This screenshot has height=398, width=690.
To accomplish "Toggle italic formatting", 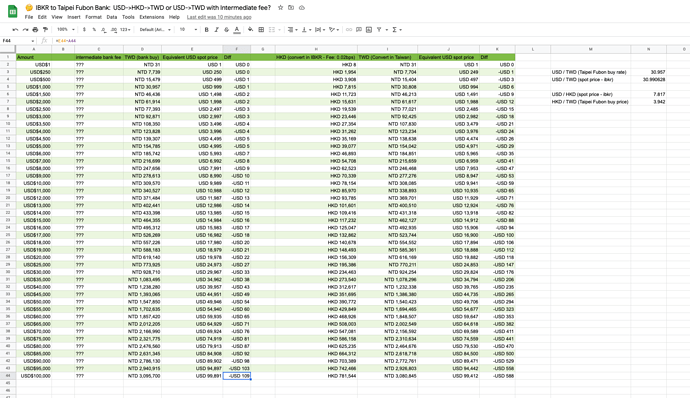I will pyautogui.click(x=217, y=29).
